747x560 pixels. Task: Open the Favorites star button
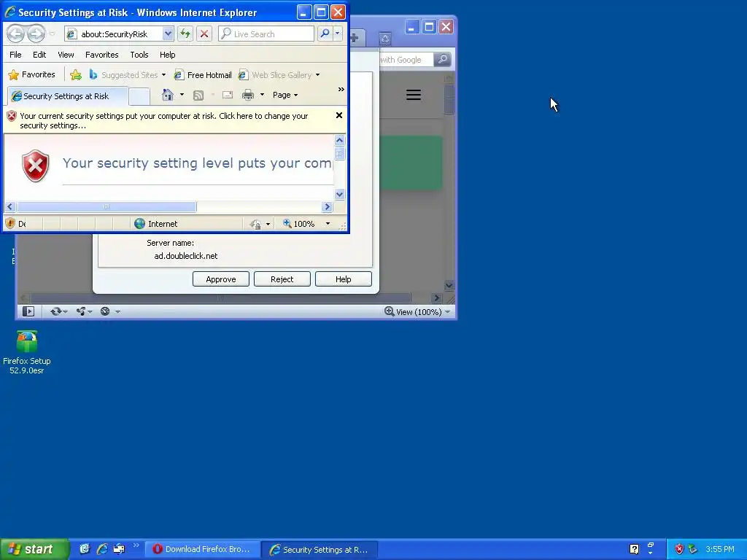[x=32, y=75]
